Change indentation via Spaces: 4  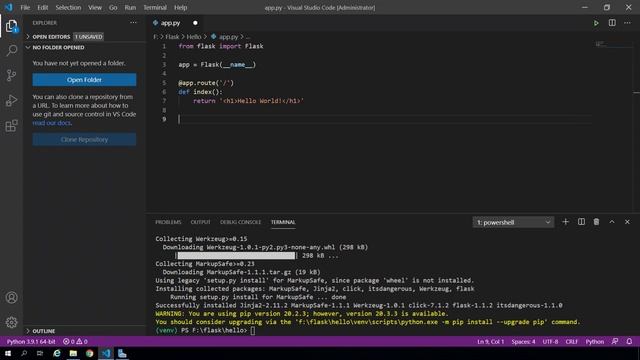523,342
